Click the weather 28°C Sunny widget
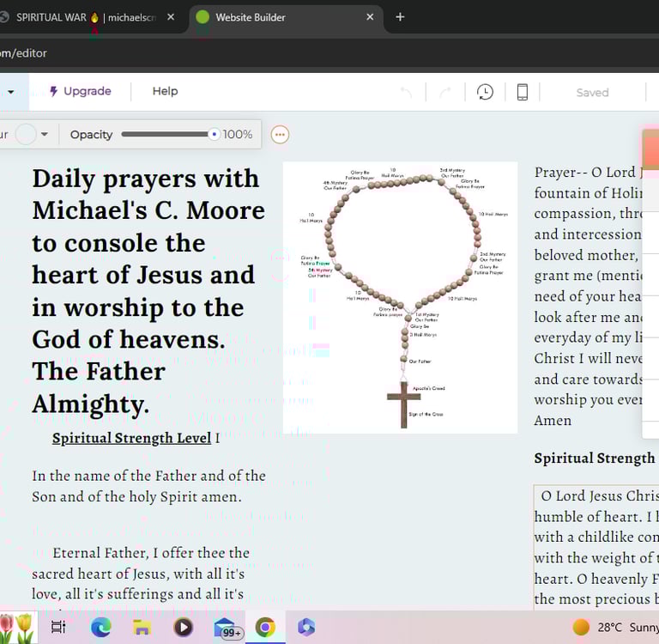The height and width of the screenshot is (644, 659). coord(616,627)
